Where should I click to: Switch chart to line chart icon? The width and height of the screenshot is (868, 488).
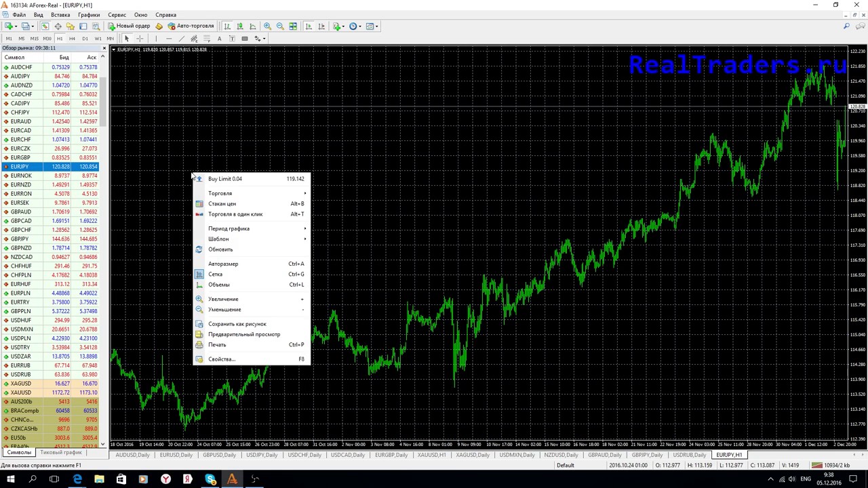[x=253, y=26]
